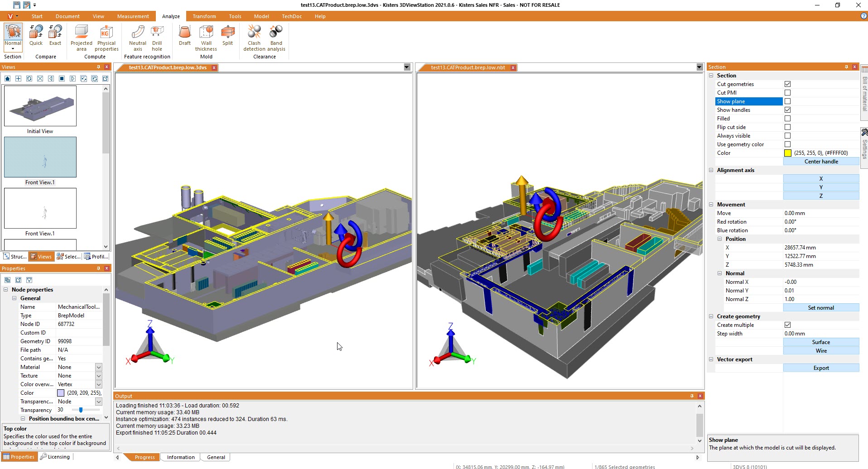Enable Flip cut side checkbox
The width and height of the screenshot is (868, 469).
click(x=787, y=127)
